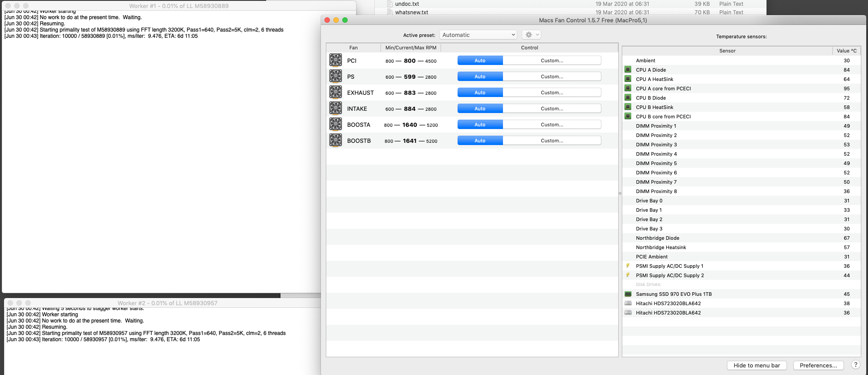The height and width of the screenshot is (375, 868).
Task: Click the Fan column header
Action: coord(353,48)
